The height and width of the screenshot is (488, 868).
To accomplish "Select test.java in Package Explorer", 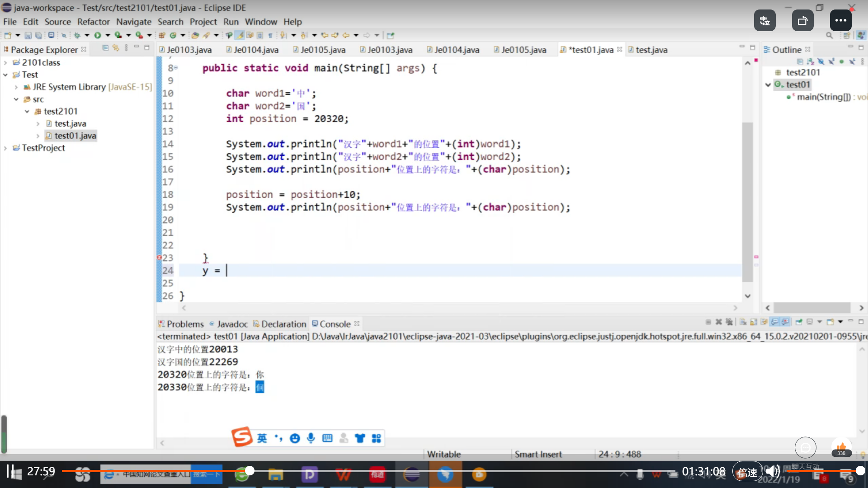I will pos(70,124).
